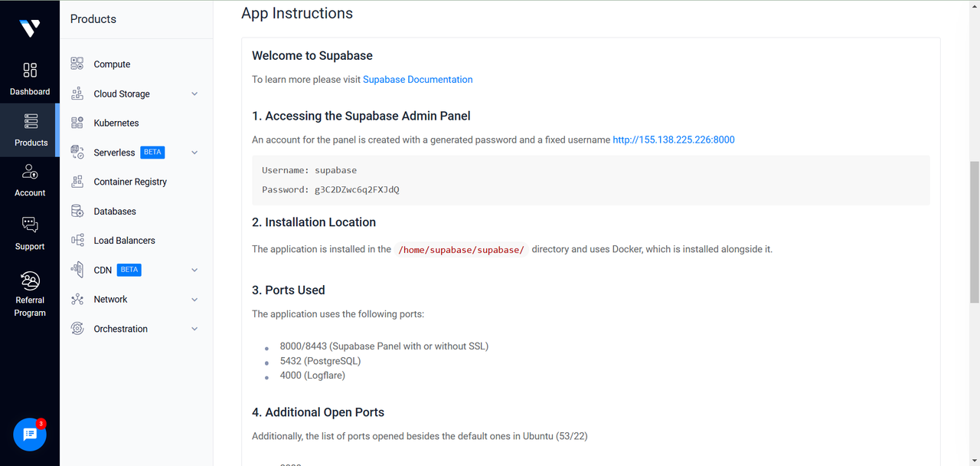Click the Username: supabase line
This screenshot has width=980, height=466.
click(309, 170)
